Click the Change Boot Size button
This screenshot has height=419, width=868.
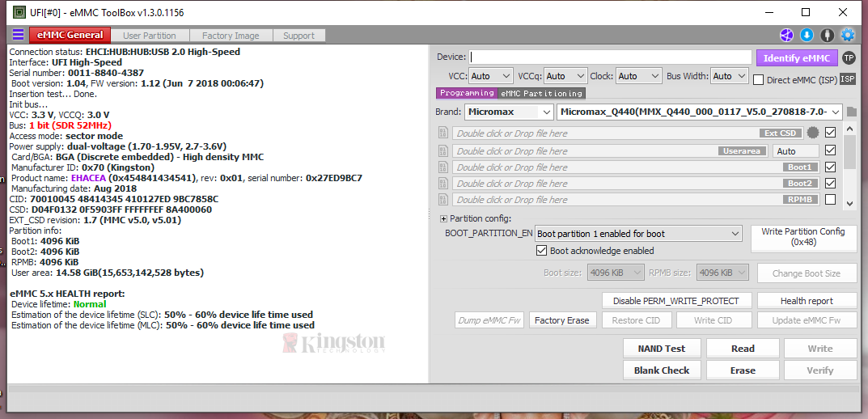pos(807,273)
